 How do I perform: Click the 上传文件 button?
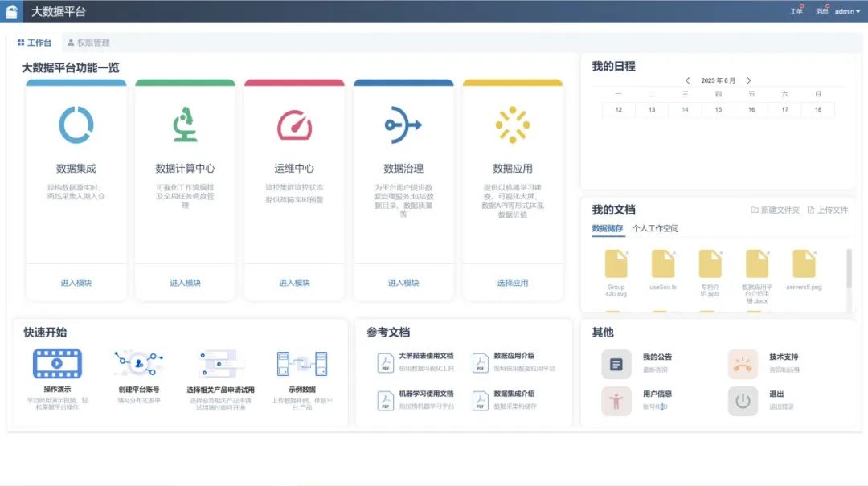[x=828, y=210]
